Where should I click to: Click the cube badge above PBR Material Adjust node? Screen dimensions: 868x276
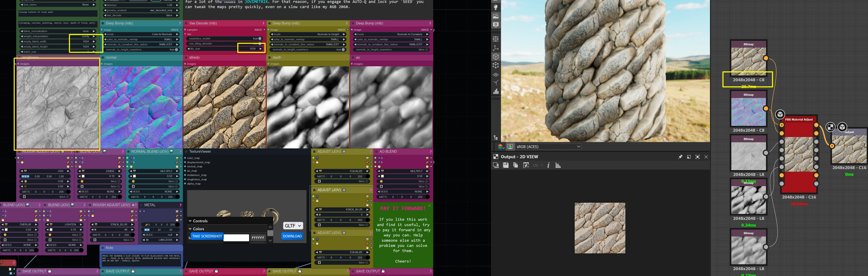pos(780,114)
